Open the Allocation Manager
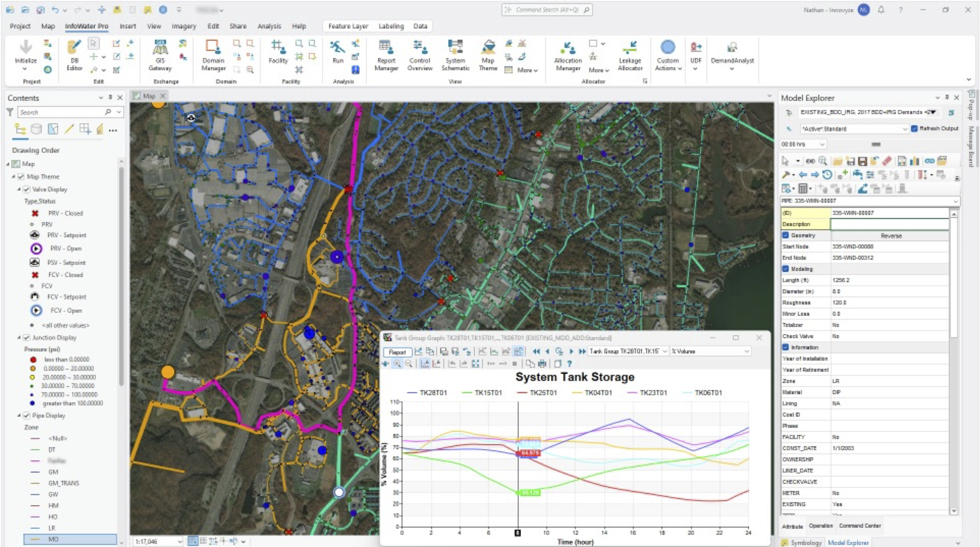The height and width of the screenshot is (547, 980). [x=568, y=55]
